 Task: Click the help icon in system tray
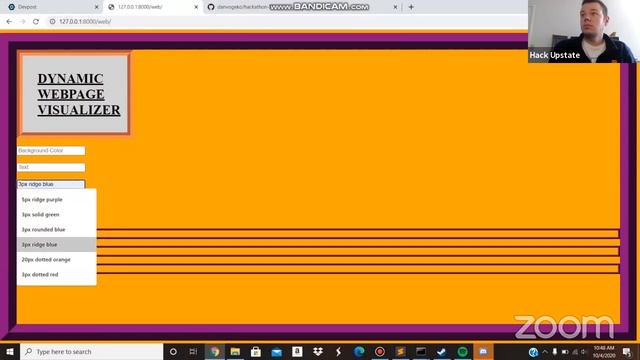click(x=533, y=352)
